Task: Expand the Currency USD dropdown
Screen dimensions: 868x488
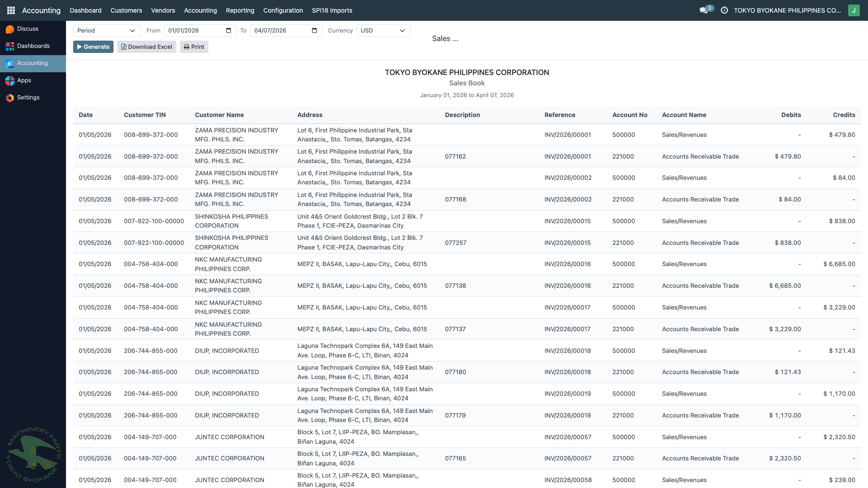Action: point(383,31)
